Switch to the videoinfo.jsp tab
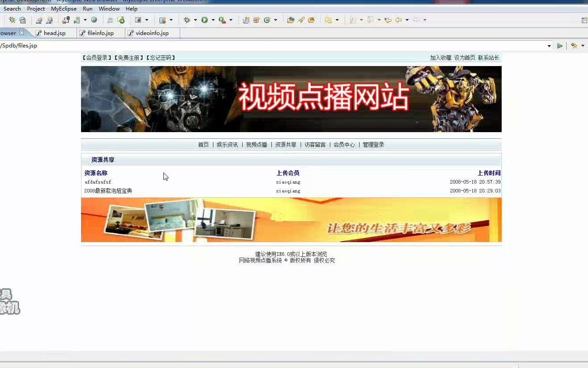The image size is (588, 368). click(152, 33)
